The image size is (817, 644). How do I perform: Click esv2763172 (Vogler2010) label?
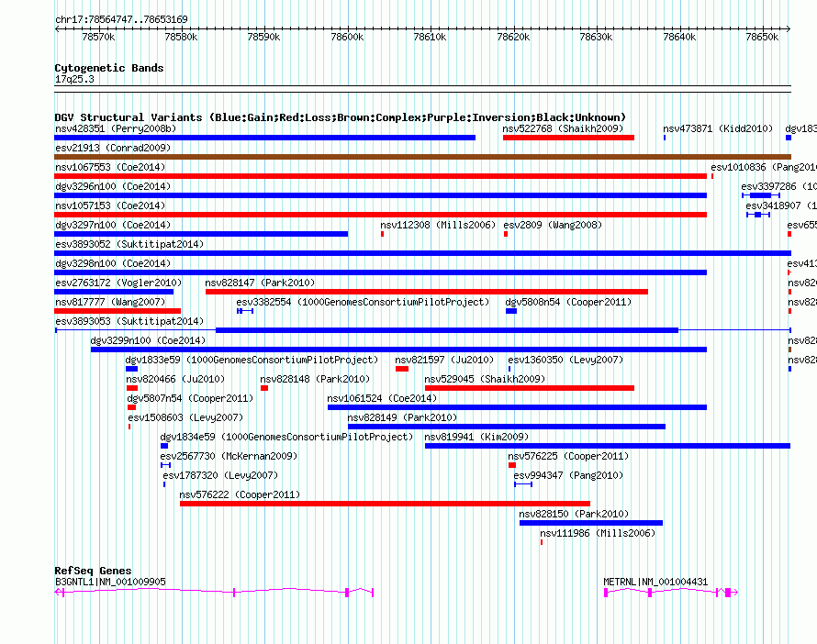pyautogui.click(x=118, y=283)
